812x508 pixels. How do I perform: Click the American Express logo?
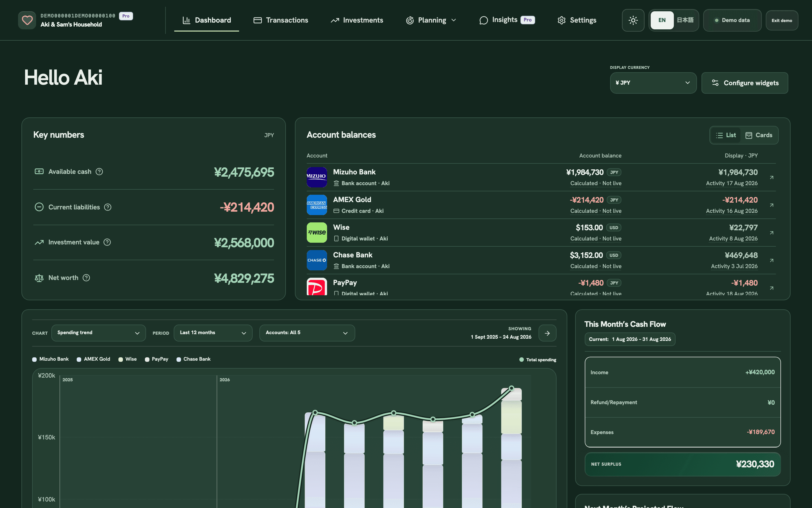[x=317, y=205]
